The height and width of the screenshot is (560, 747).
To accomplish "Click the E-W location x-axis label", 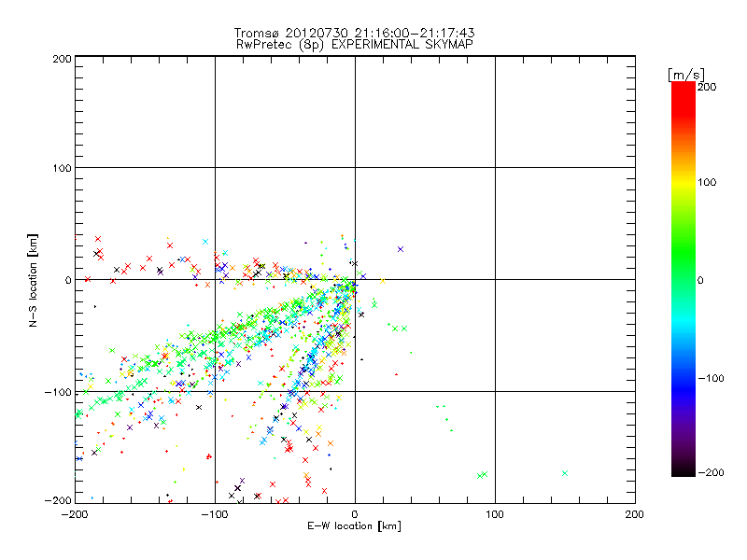I will pyautogui.click(x=354, y=525).
